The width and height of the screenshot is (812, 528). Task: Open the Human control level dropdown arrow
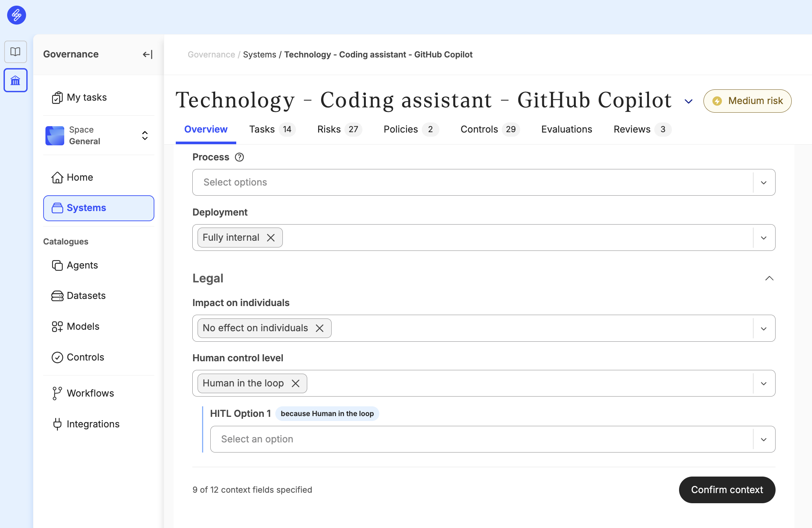764,383
